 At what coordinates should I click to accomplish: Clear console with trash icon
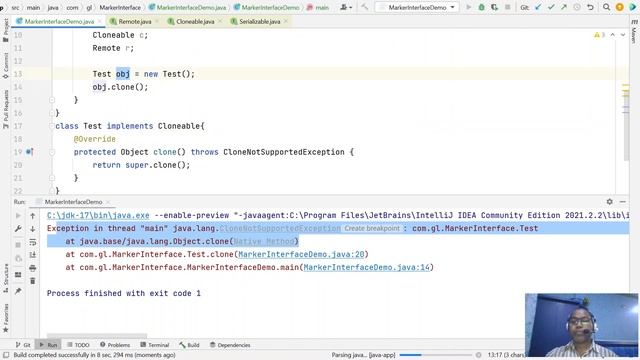pyautogui.click(x=33, y=281)
